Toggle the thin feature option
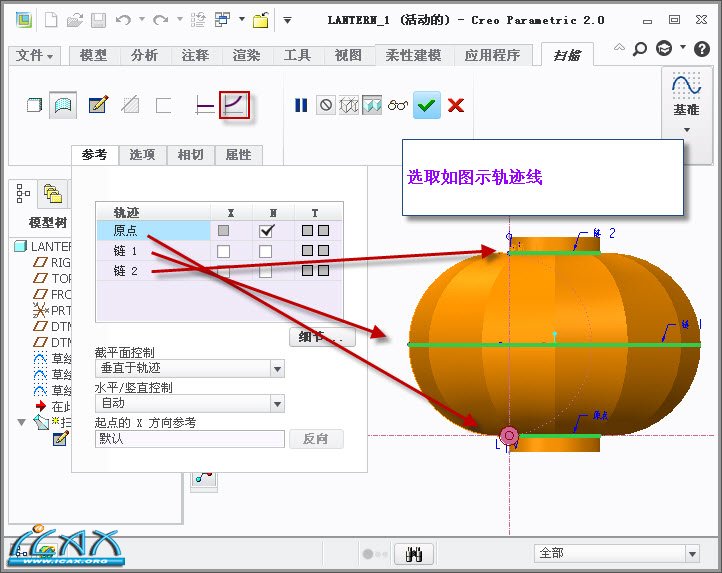The height and width of the screenshot is (573, 722). click(x=163, y=105)
